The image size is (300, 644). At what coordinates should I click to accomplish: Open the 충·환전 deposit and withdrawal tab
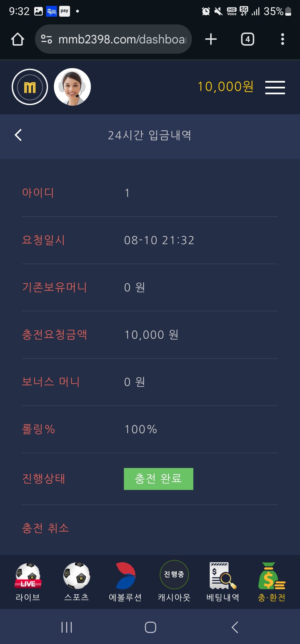point(272,582)
